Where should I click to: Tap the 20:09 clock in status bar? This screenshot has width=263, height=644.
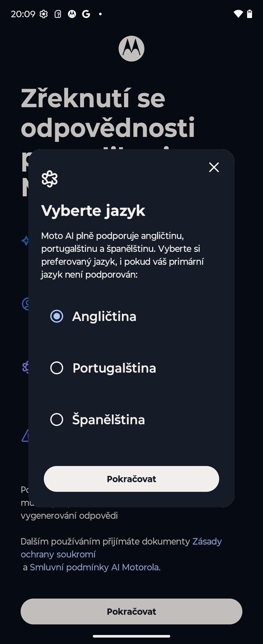pos(23,14)
